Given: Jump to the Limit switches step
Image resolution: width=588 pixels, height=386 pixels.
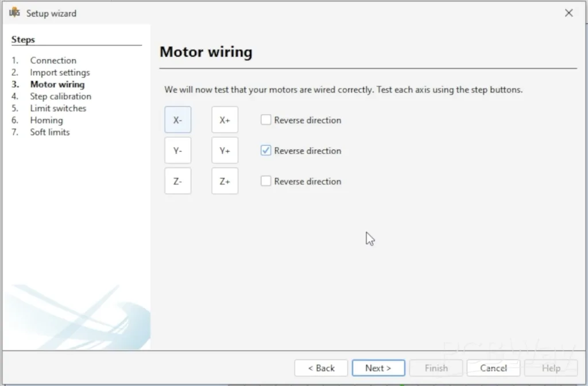Looking at the screenshot, I should (x=58, y=108).
